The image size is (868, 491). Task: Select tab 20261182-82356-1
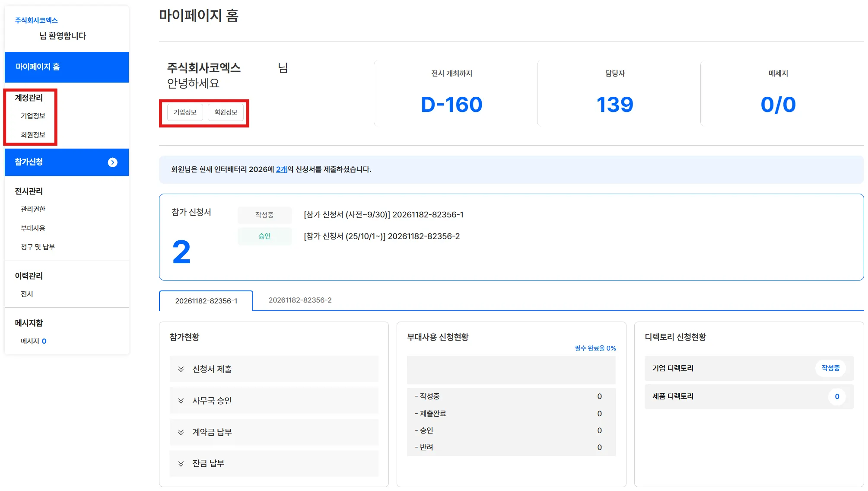[206, 301]
